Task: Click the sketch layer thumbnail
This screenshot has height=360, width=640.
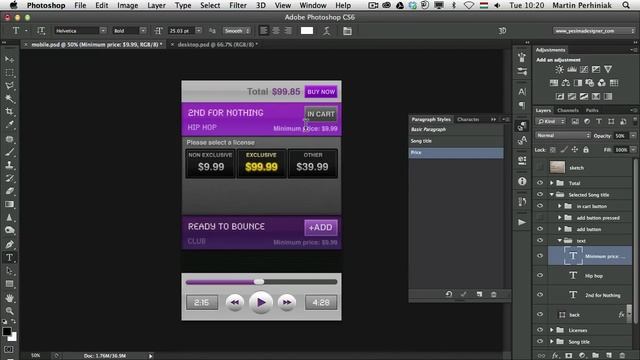Action: (557, 167)
